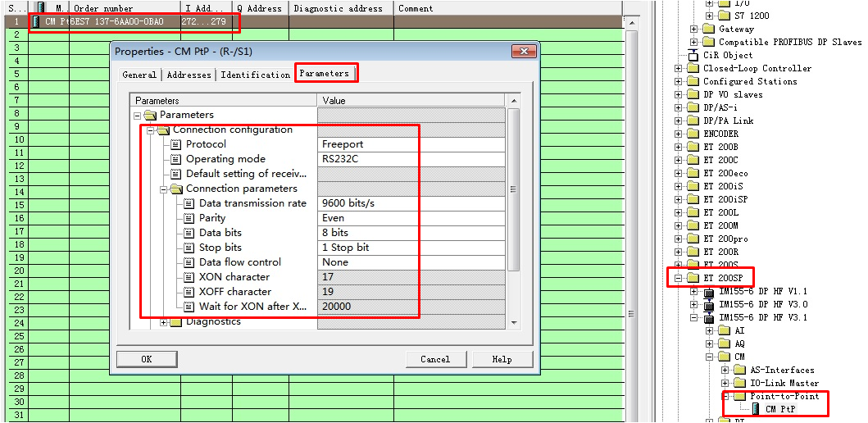Expand the AS-Interfaces catalog folder

click(725, 371)
